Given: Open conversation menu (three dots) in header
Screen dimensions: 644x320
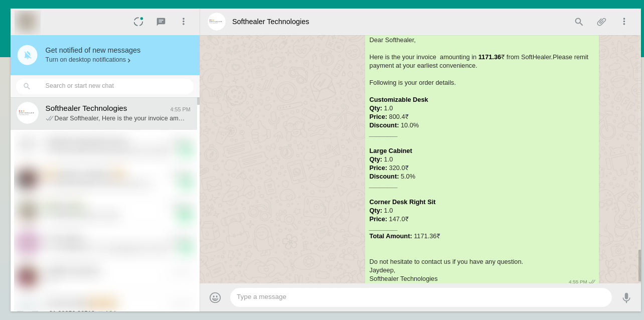Looking at the screenshot, I should coord(624,22).
